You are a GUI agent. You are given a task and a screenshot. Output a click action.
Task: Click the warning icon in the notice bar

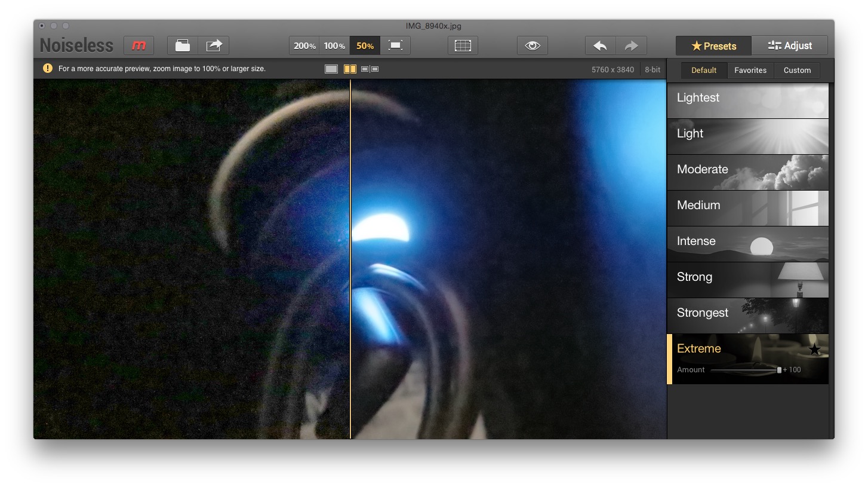(47, 68)
